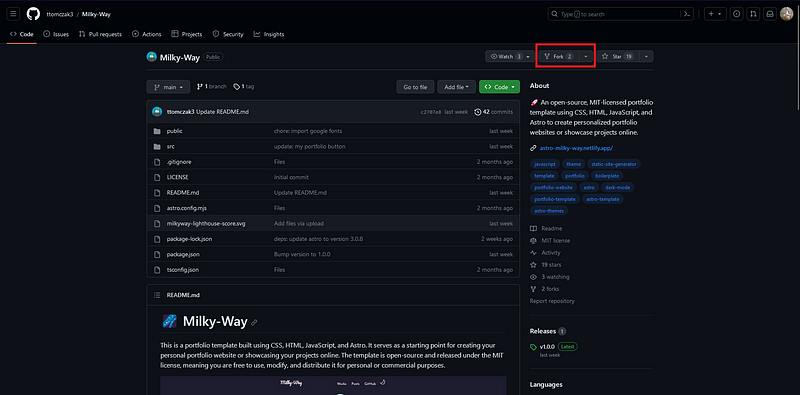Screen dimensions: 800x395
Task: Click the branch icon next to 1 branch
Action: click(200, 87)
